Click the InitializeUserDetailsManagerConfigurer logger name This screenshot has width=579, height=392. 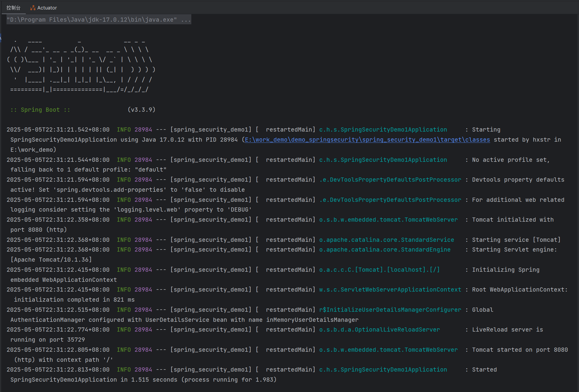click(390, 310)
